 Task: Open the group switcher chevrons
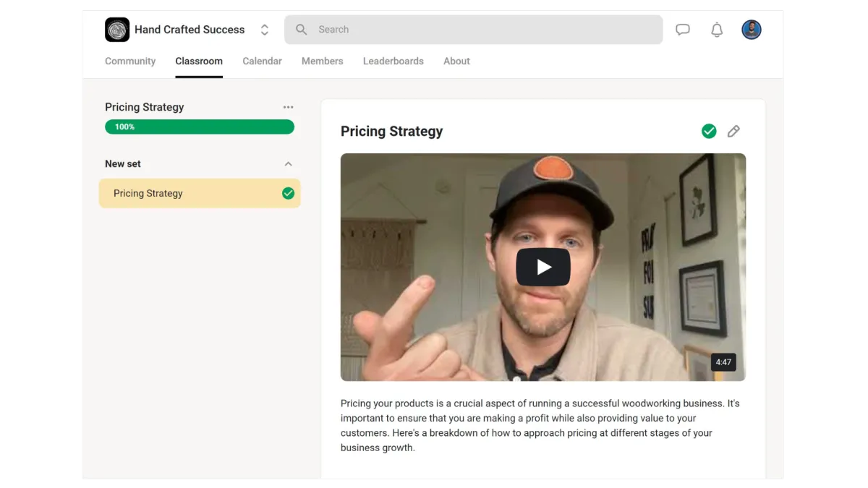[x=265, y=30]
